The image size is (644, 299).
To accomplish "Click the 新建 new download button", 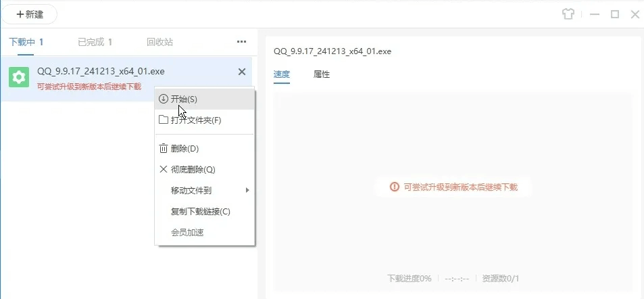I will pos(29,14).
